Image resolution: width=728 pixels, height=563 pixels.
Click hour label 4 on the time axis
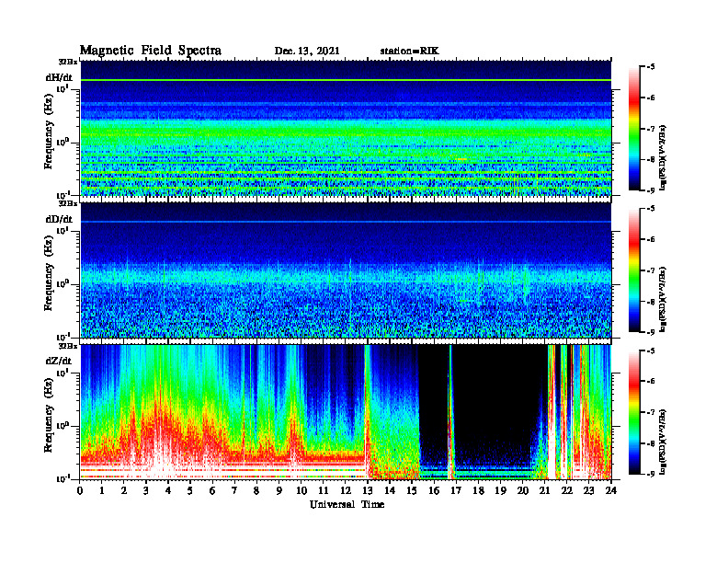click(168, 491)
